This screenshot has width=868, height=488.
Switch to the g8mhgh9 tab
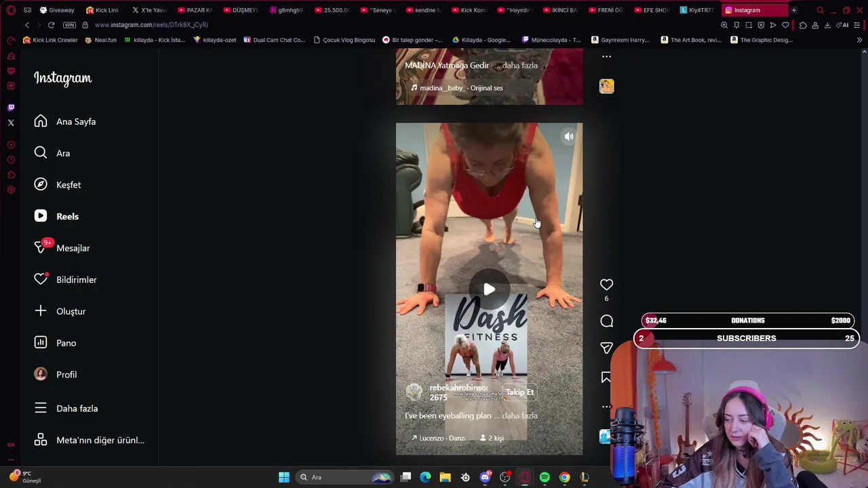tap(287, 10)
